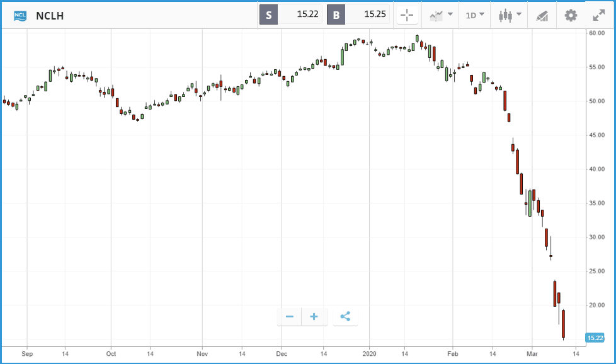Open the chart type dropdown arrow

point(519,14)
